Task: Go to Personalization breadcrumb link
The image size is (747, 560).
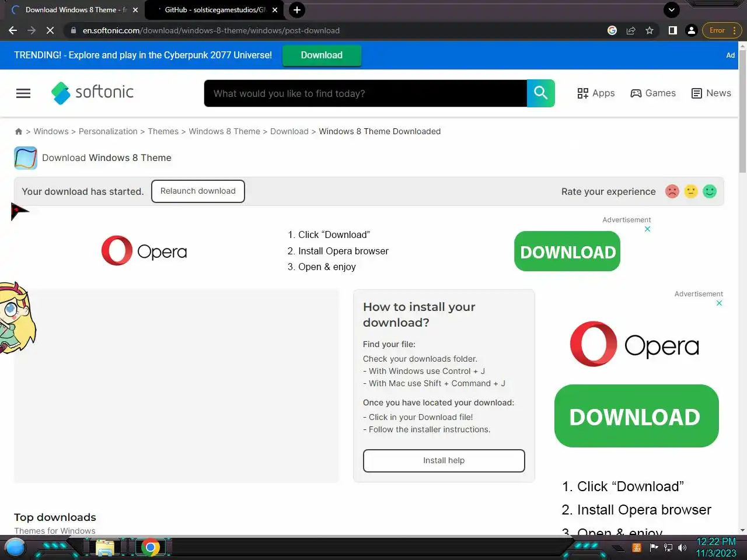Action: (108, 132)
